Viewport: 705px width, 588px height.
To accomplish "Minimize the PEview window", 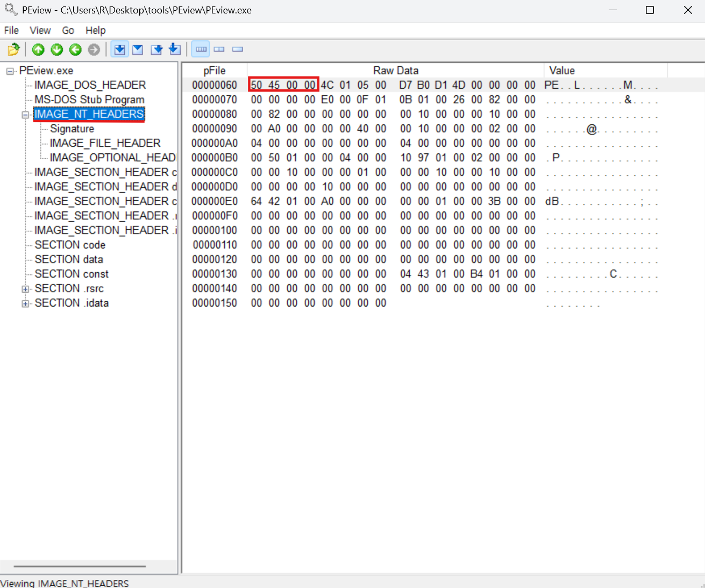I will pos(613,10).
